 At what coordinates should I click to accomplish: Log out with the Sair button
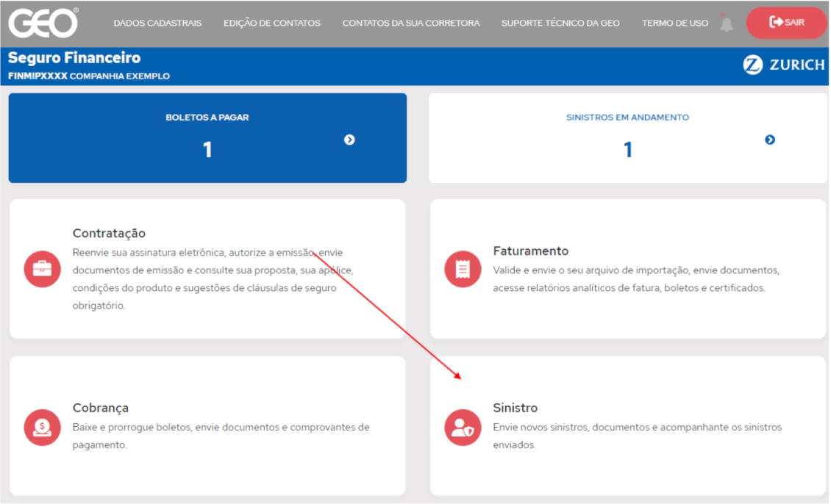pyautogui.click(x=786, y=22)
